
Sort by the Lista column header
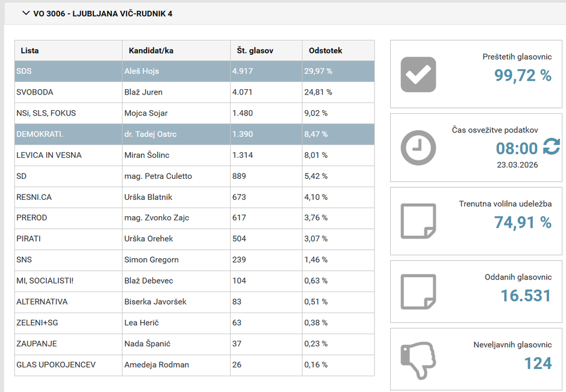(30, 51)
